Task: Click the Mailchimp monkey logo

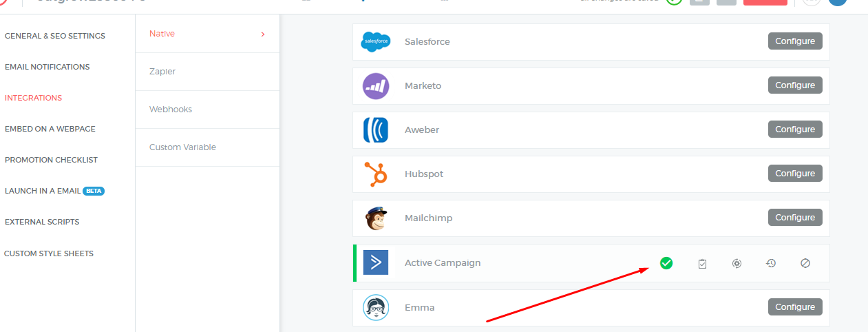Action: click(376, 218)
